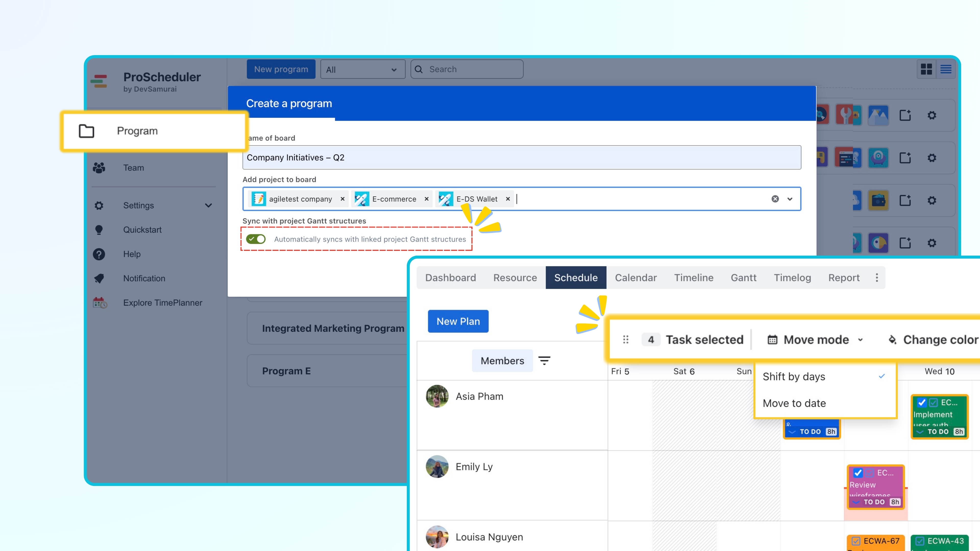Select Move to date option

pyautogui.click(x=794, y=403)
